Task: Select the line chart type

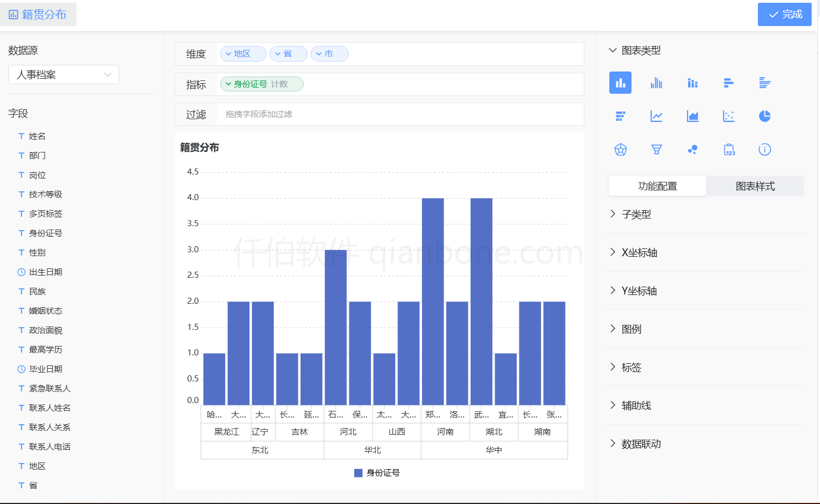Action: pos(656,116)
